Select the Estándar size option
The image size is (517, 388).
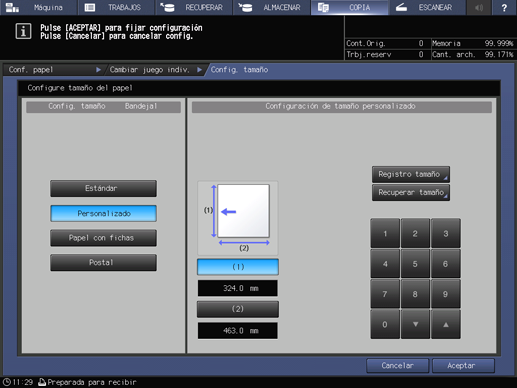pyautogui.click(x=103, y=188)
